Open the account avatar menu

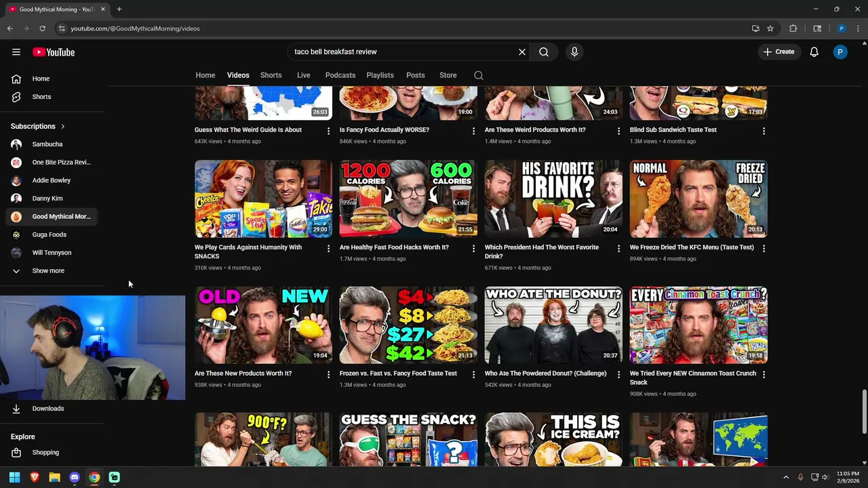coord(840,52)
